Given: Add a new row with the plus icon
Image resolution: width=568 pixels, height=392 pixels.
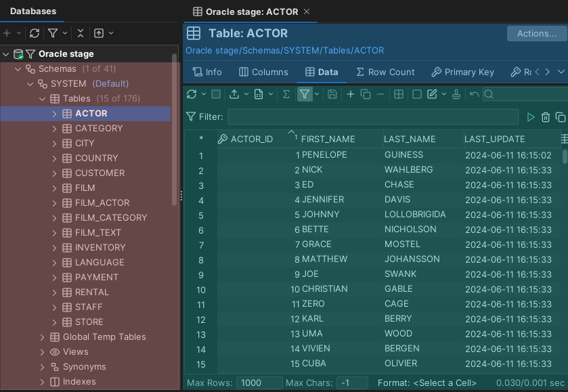Looking at the screenshot, I should [x=351, y=94].
